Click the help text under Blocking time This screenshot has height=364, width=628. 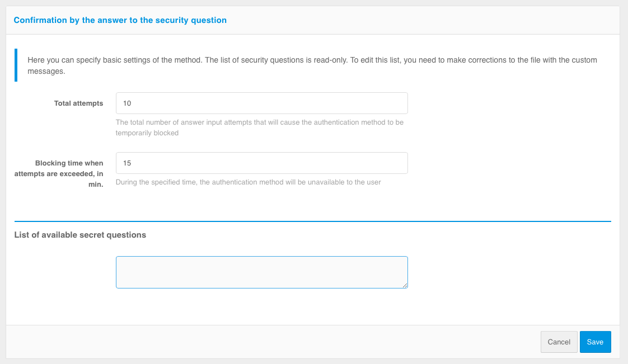point(248,182)
